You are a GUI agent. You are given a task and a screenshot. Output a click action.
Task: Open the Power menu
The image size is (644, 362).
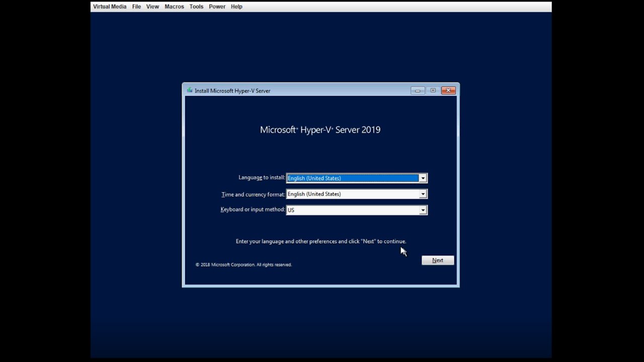(x=217, y=7)
